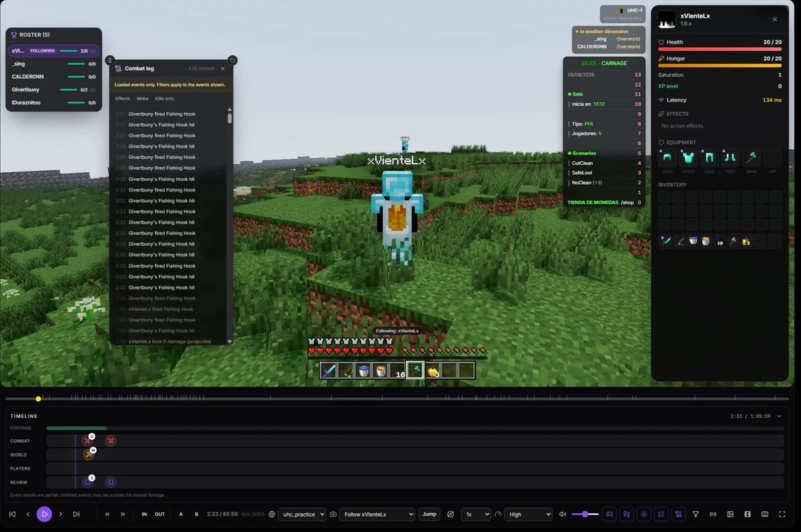The height and width of the screenshot is (532, 801).
Task: Select CALDERONN in the roster
Action: point(54,77)
